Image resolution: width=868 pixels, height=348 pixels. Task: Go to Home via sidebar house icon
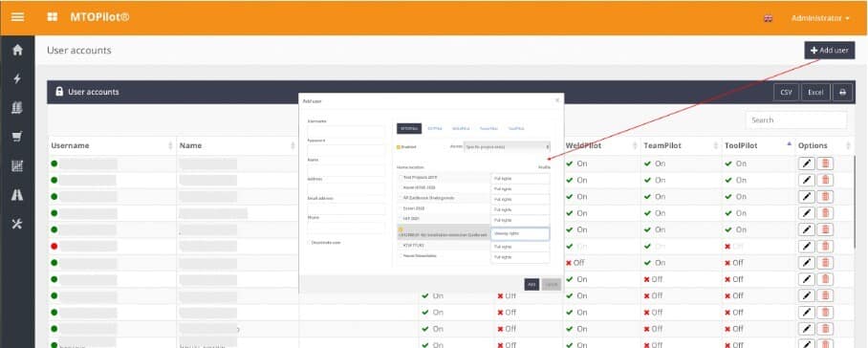point(17,50)
